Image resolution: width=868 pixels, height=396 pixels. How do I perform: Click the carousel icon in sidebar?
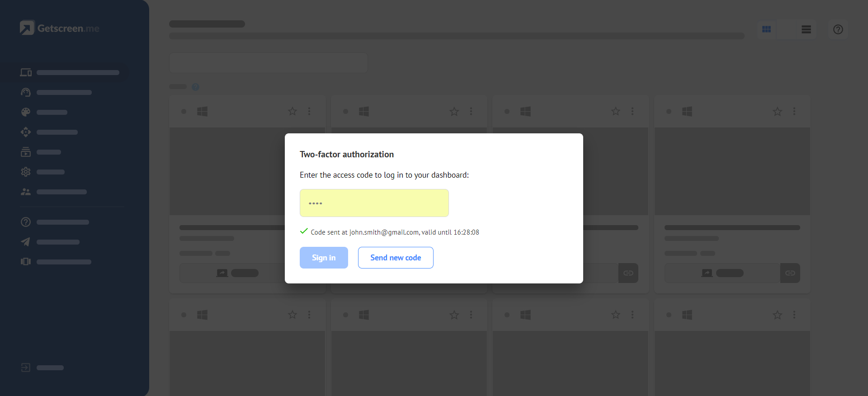[26, 262]
